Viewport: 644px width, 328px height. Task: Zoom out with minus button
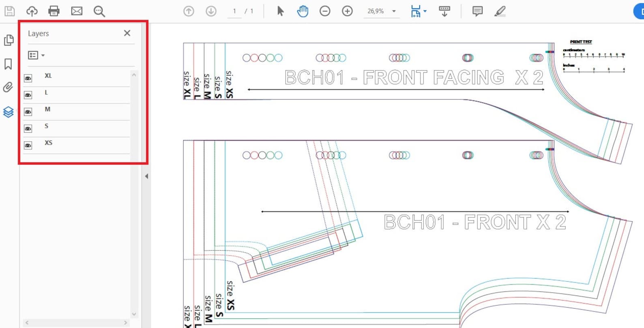(x=325, y=11)
